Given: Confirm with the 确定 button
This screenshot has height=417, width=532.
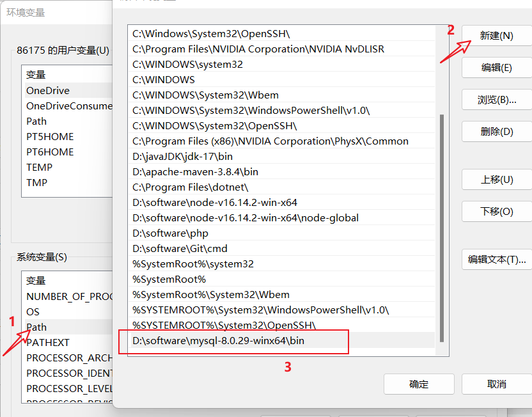Looking at the screenshot, I should coord(418,384).
